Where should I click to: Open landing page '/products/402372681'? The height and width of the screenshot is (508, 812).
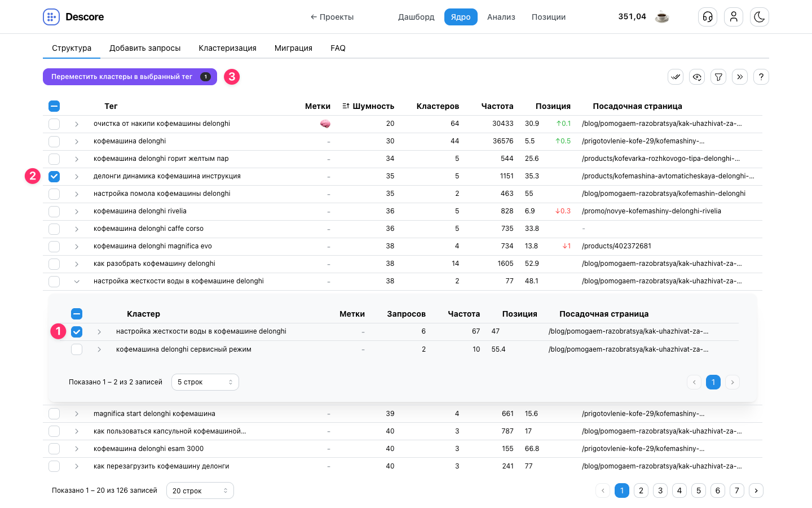click(616, 246)
